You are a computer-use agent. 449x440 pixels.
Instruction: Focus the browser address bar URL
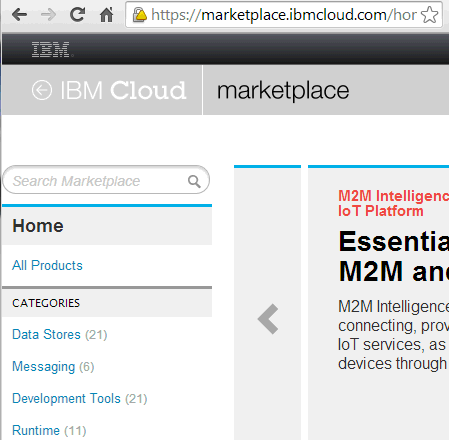tap(284, 15)
